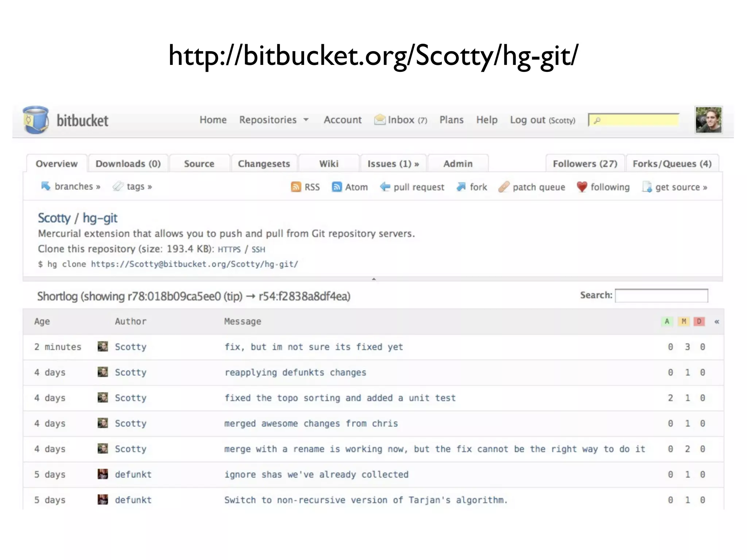This screenshot has height=560, width=747.
Task: Open commit 'merge with a rename is working now'
Action: pyautogui.click(x=435, y=449)
